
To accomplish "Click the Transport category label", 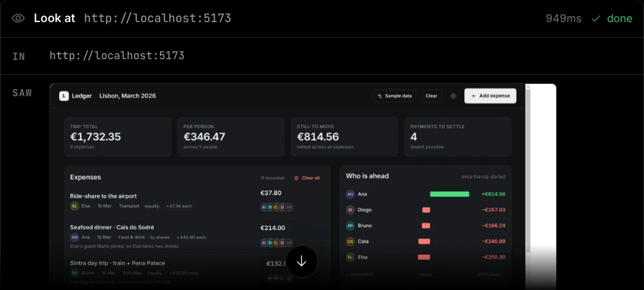I will [129, 206].
